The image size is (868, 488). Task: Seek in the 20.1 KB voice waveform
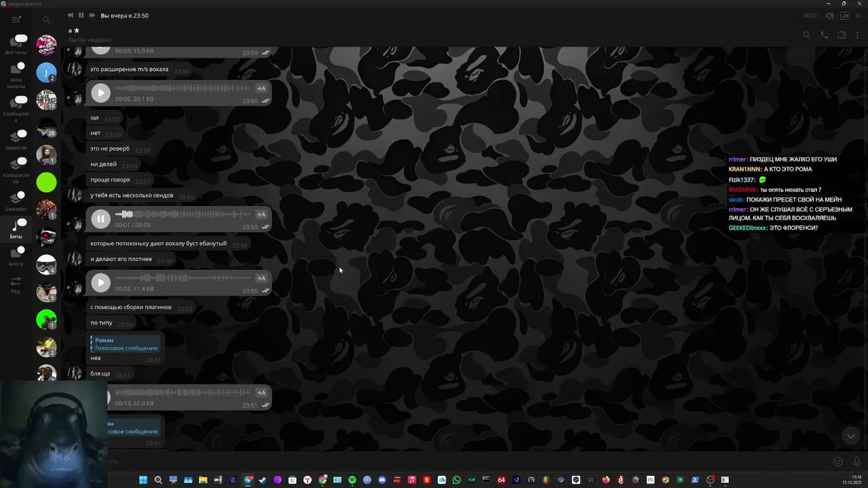tap(183, 88)
